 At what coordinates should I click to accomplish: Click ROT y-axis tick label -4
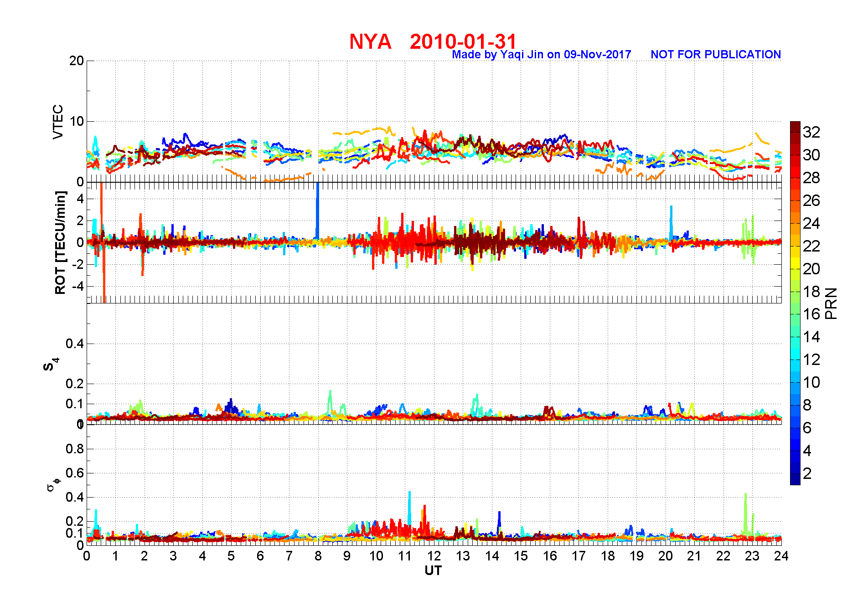tap(78, 287)
